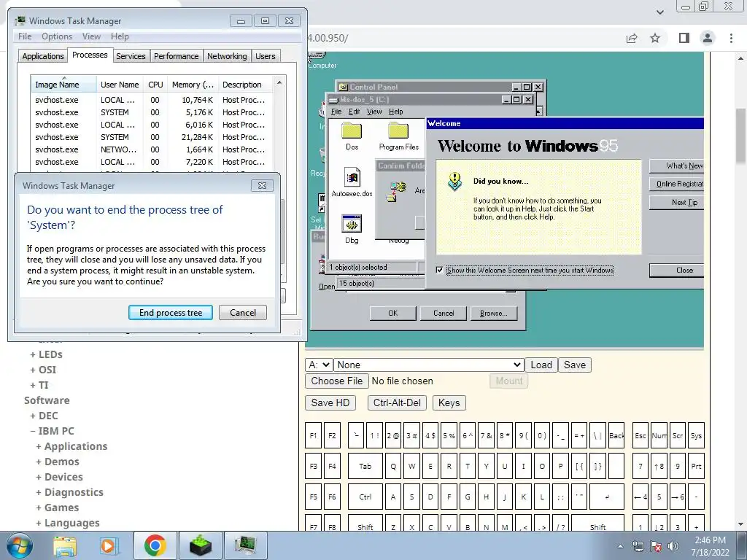Switch to Applications tab in Task Manager
747x560 pixels.
point(43,56)
